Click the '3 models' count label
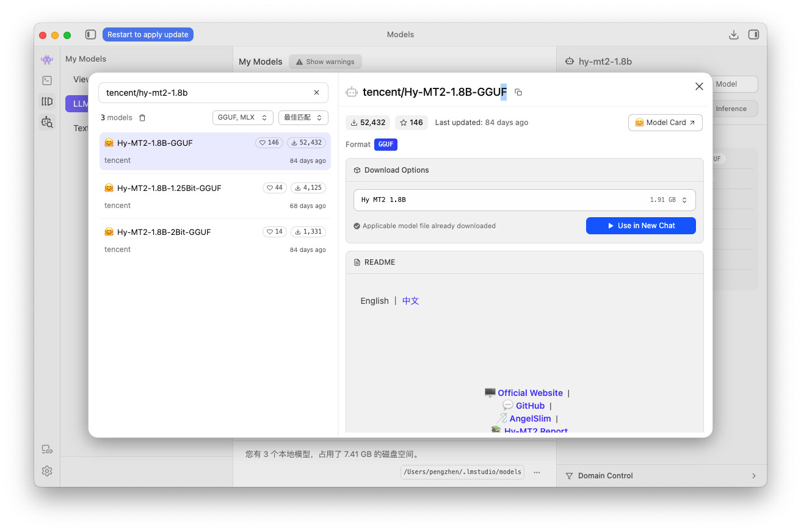Image resolution: width=801 pixels, height=532 pixels. (117, 118)
